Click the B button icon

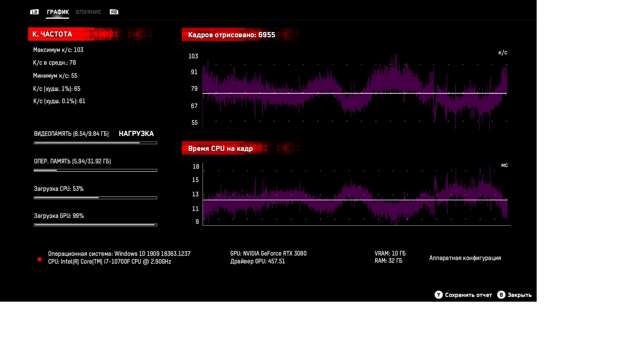[x=501, y=295]
